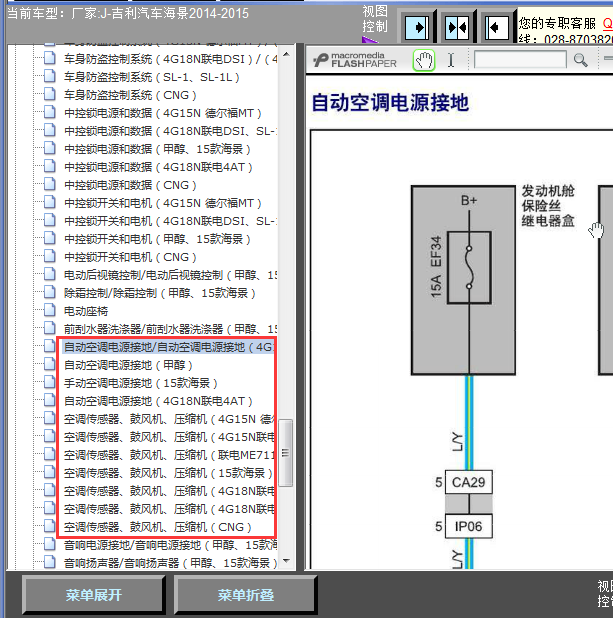Open 自动空调电源接地（甲醇）

[128, 365]
